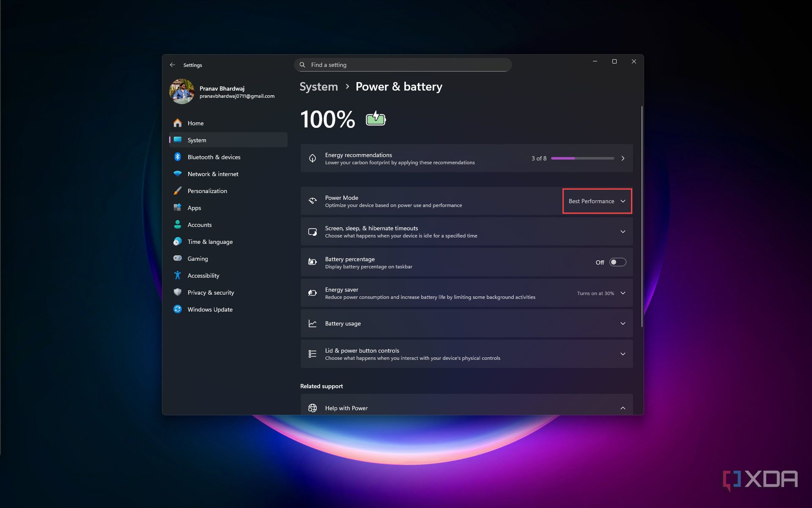Screen dimensions: 812x508
Task: Open the Best Performance power mode dropdown
Action: (x=597, y=201)
